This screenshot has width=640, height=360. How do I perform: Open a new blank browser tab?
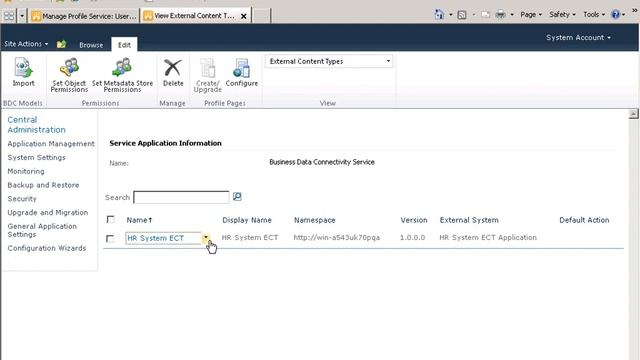[x=262, y=16]
